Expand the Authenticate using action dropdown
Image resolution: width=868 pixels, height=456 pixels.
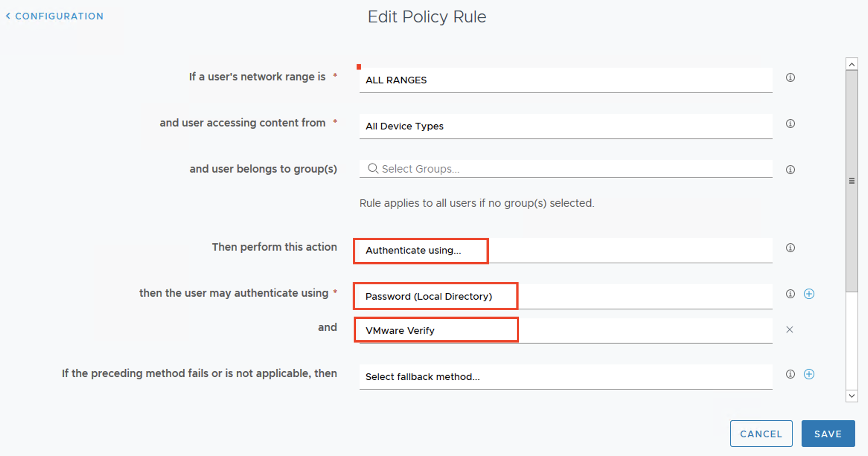click(565, 251)
